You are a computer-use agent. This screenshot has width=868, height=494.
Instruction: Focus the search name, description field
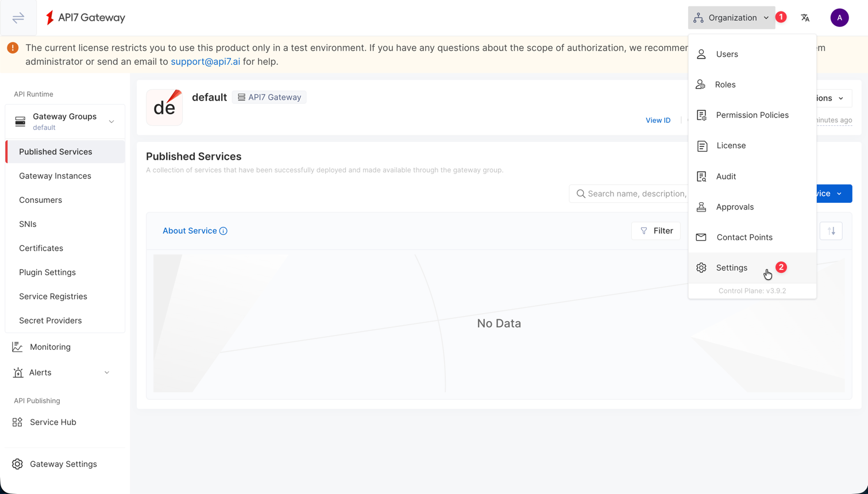635,194
